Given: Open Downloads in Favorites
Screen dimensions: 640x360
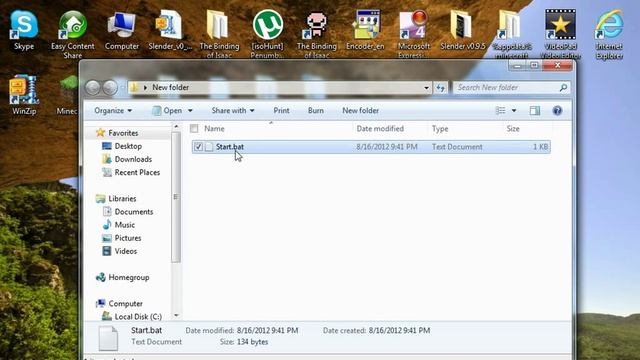Looking at the screenshot, I should 133,159.
